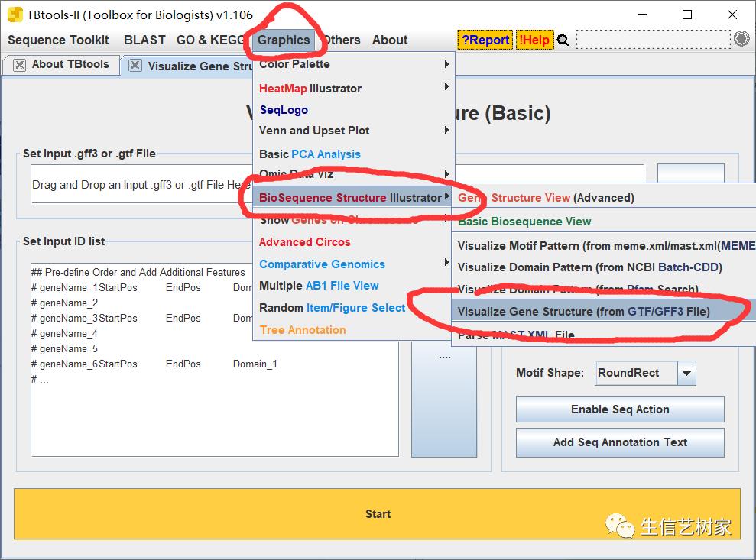Image resolution: width=756 pixels, height=560 pixels.
Task: Open the Sequence Toolkit menu
Action: click(x=58, y=40)
